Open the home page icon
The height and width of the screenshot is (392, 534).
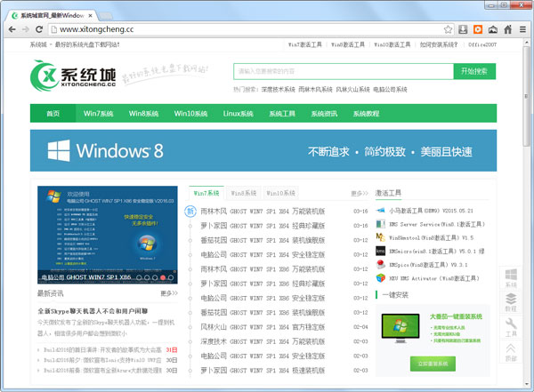point(508,29)
